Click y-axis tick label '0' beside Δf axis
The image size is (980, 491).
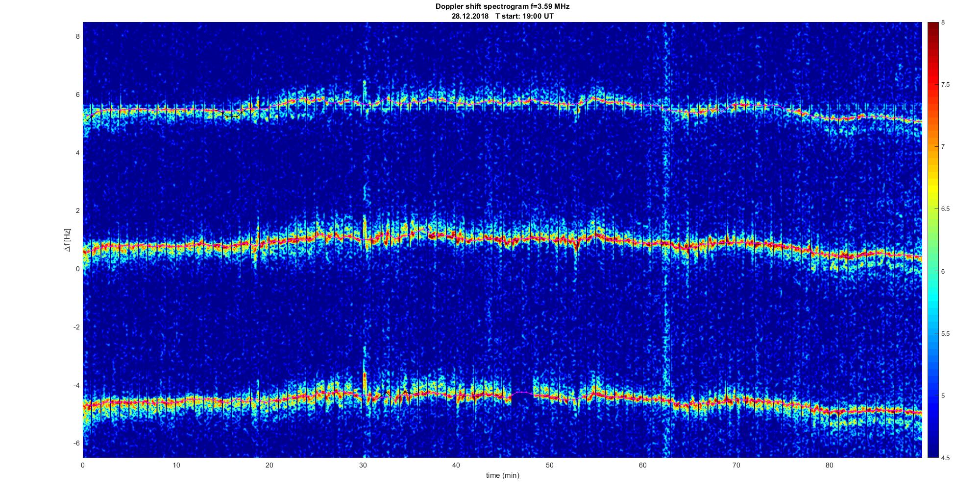[x=77, y=269]
